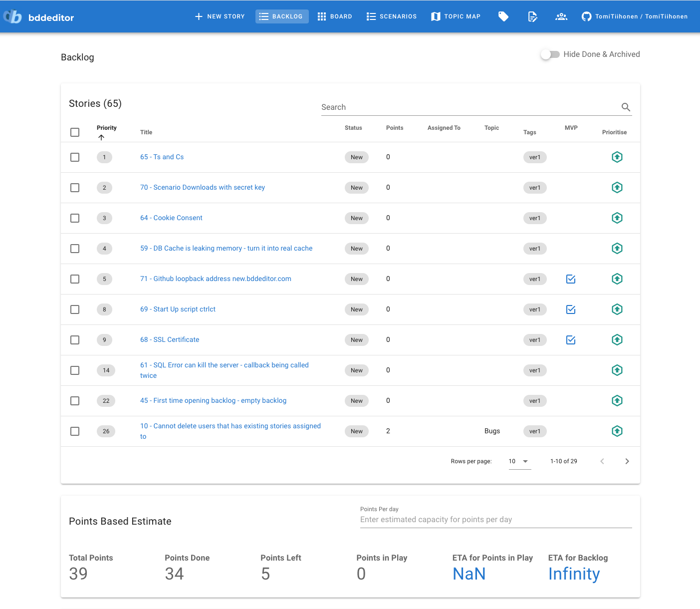Click the New Story button

[x=220, y=16]
